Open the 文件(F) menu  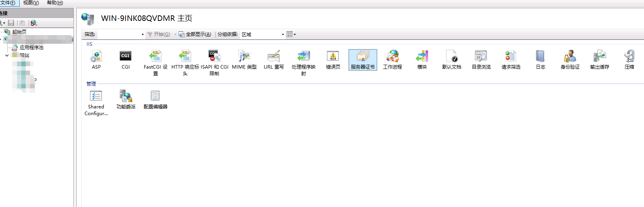[x=8, y=3]
